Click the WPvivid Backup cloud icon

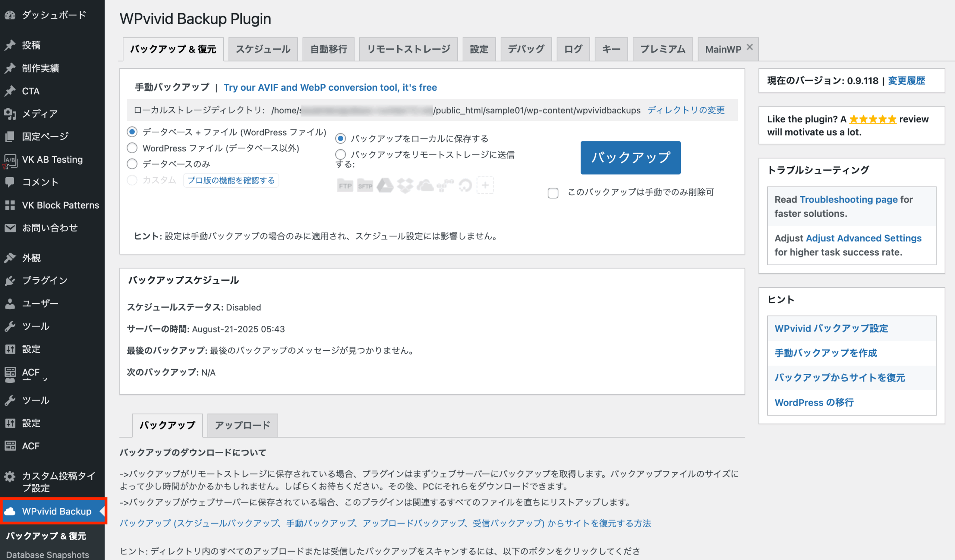[x=10, y=511]
